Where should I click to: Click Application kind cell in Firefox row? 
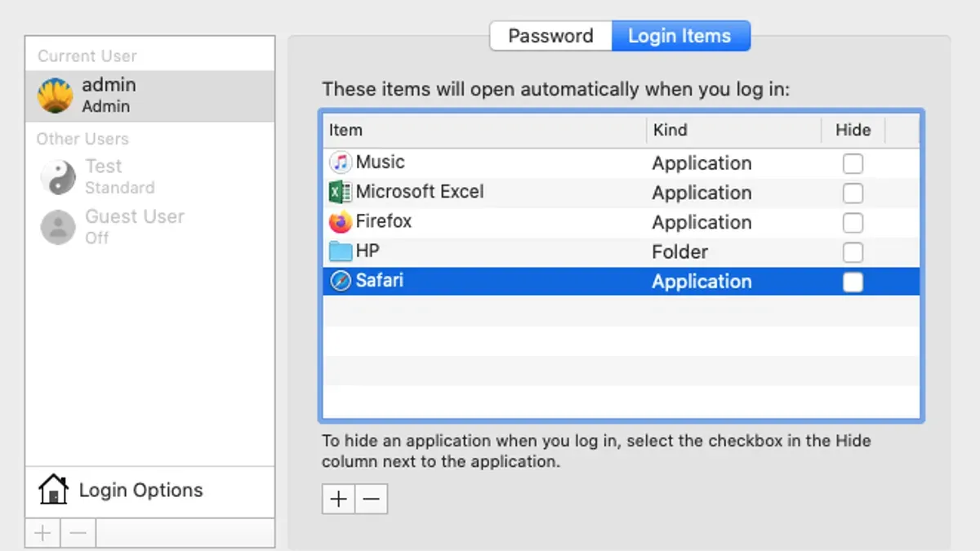[x=702, y=222]
